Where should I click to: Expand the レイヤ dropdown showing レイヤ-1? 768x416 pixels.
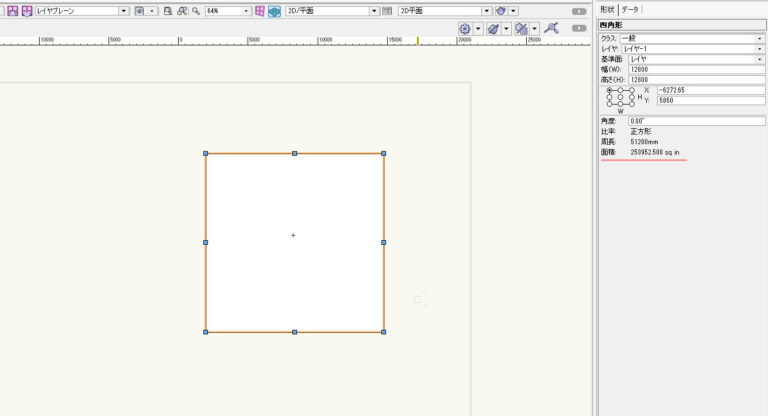click(x=691, y=48)
